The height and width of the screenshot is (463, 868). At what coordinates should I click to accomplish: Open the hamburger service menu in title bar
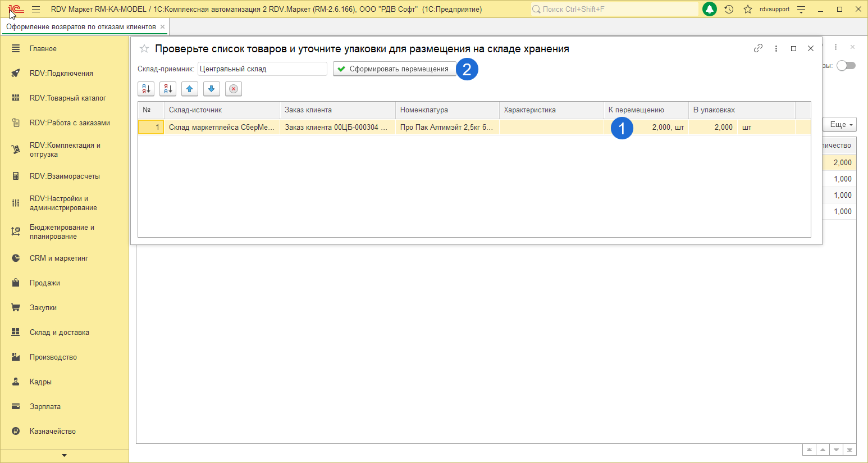(x=36, y=9)
